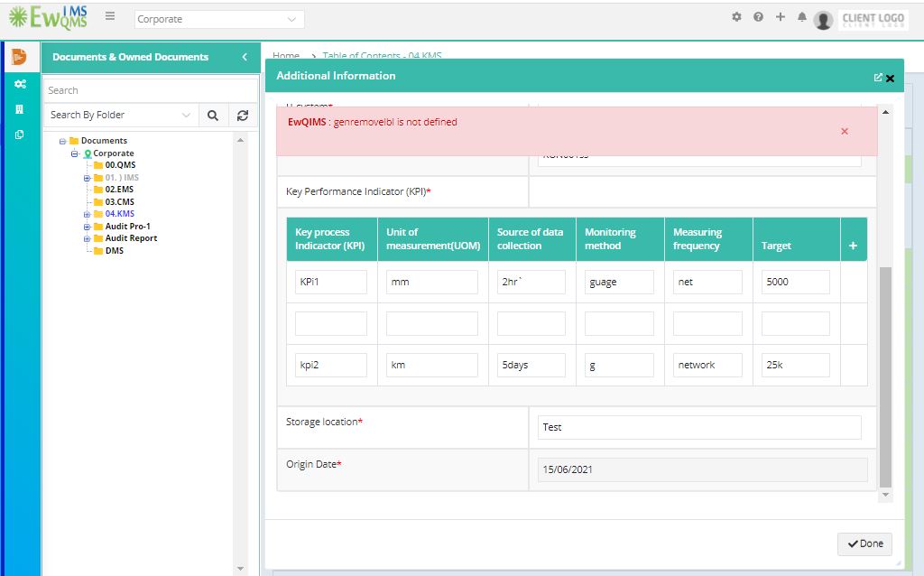Screen dimensions: 924x576
Task: Focus the Search field in documents panel
Action: point(151,91)
